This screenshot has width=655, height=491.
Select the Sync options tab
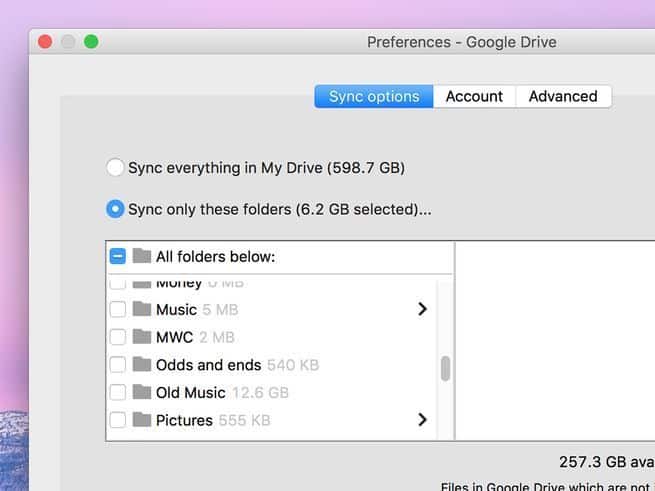(374, 96)
